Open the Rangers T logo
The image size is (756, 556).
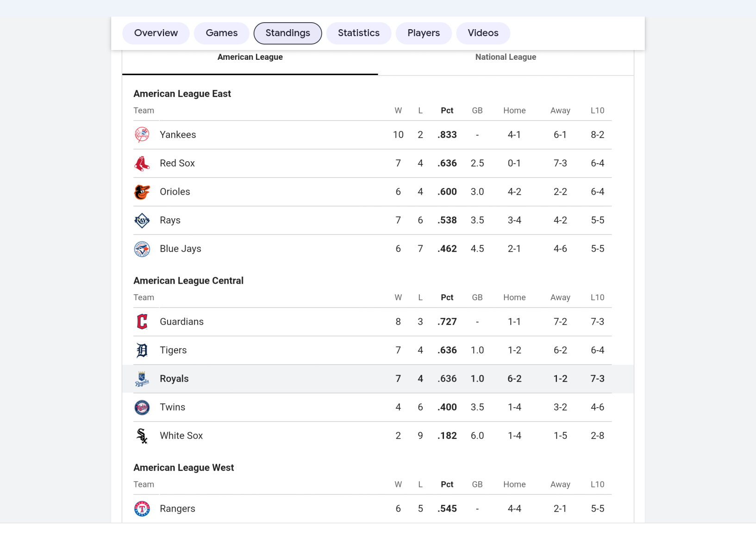(142, 509)
